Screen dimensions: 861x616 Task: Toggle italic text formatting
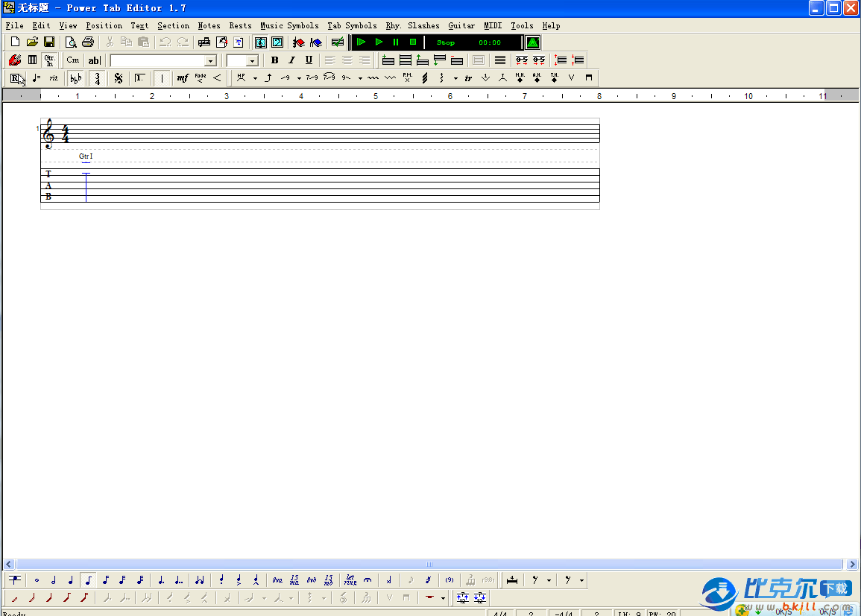[291, 60]
